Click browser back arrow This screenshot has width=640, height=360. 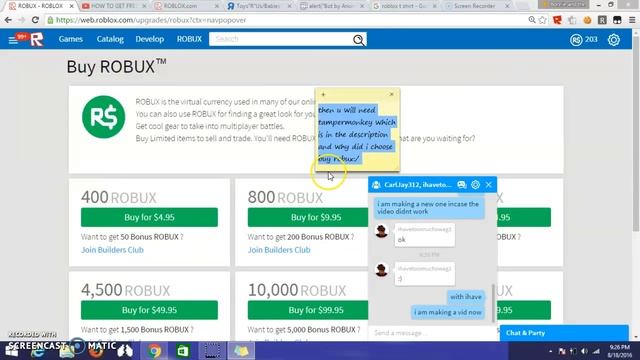tap(8, 20)
